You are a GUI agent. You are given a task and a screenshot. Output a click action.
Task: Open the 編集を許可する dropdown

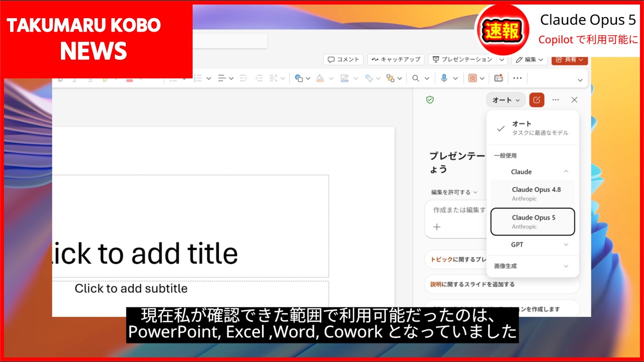click(x=454, y=192)
